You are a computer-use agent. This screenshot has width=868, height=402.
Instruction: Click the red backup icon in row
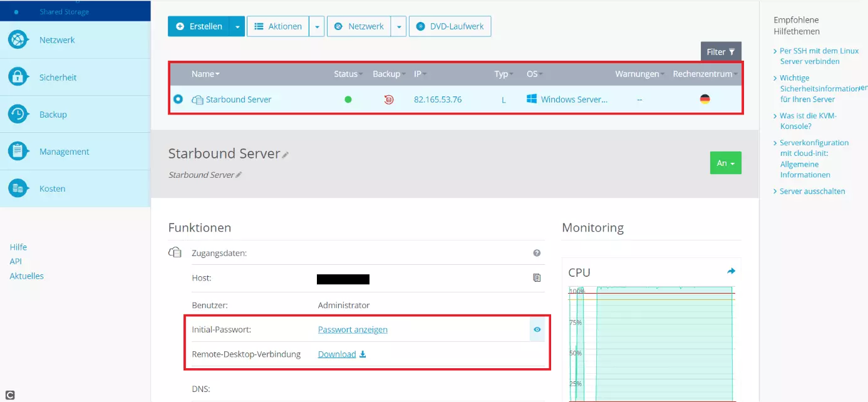[x=389, y=99]
